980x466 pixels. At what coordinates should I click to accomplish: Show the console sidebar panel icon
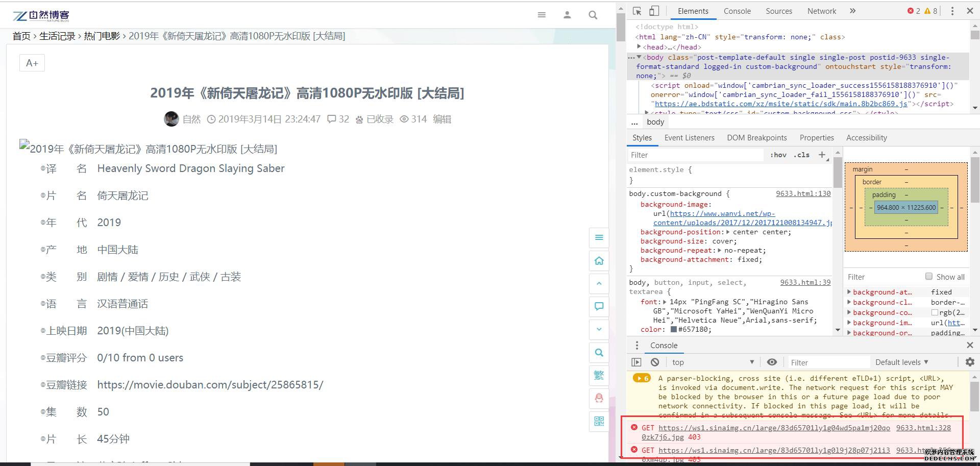pos(636,362)
